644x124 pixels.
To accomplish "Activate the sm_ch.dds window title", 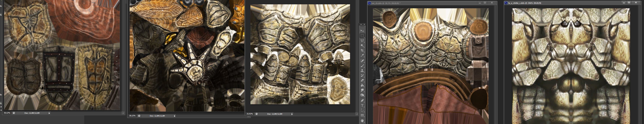I will pos(386,3).
